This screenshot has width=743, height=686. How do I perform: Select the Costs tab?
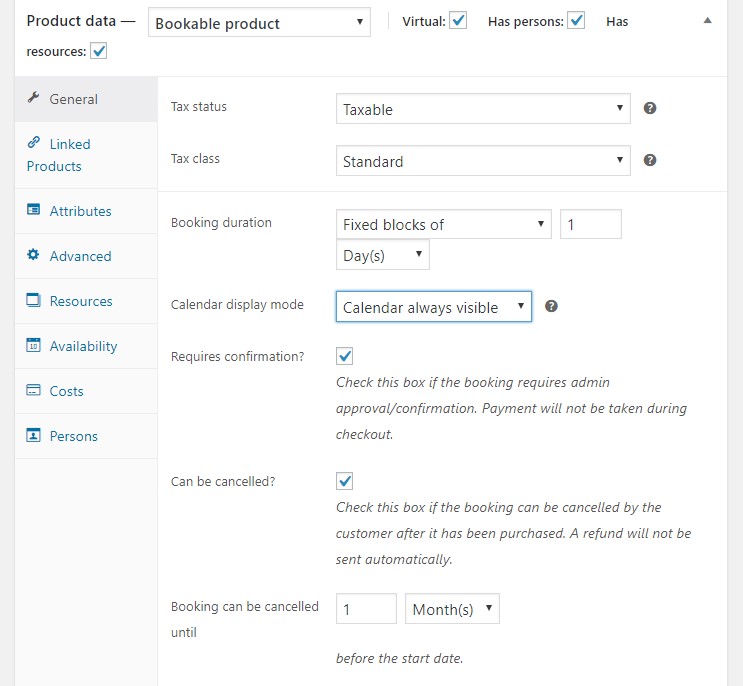click(x=86, y=391)
